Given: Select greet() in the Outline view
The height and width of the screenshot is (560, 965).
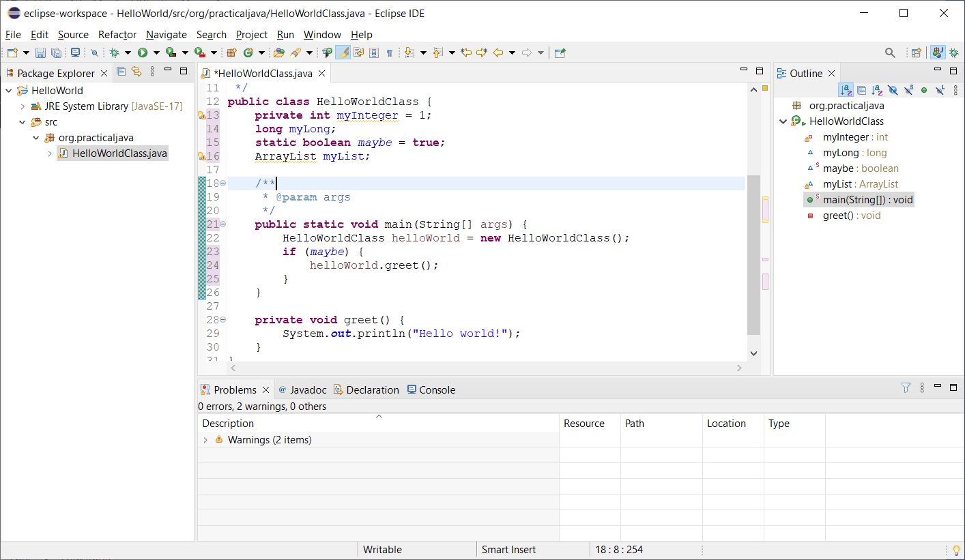Looking at the screenshot, I should click(851, 216).
